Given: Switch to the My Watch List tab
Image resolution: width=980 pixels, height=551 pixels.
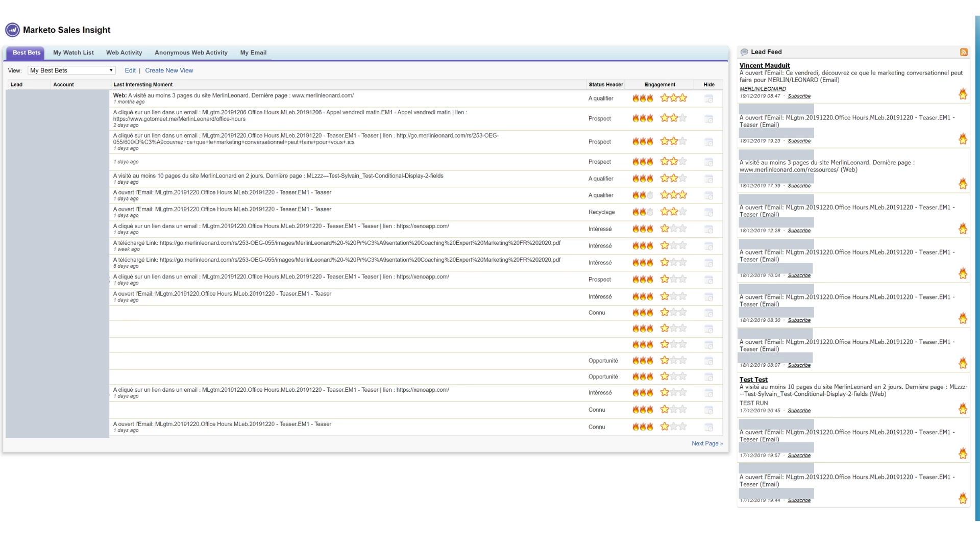Looking at the screenshot, I should (x=73, y=53).
